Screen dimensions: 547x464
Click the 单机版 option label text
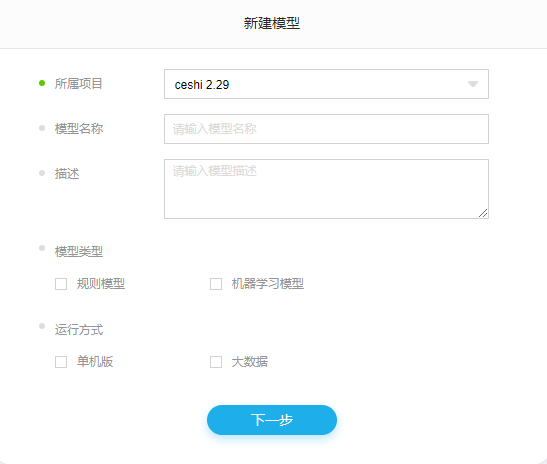point(95,362)
